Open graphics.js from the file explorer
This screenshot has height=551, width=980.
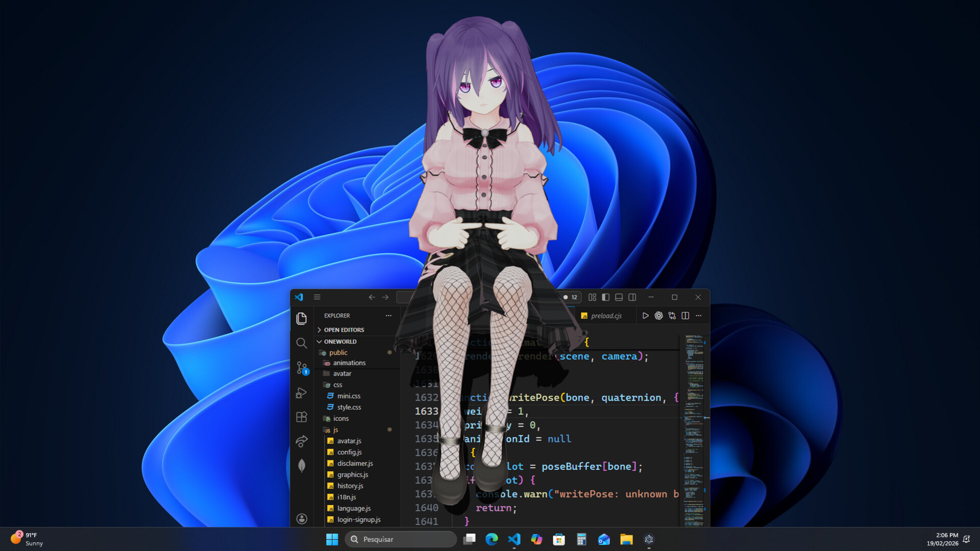pyautogui.click(x=352, y=475)
